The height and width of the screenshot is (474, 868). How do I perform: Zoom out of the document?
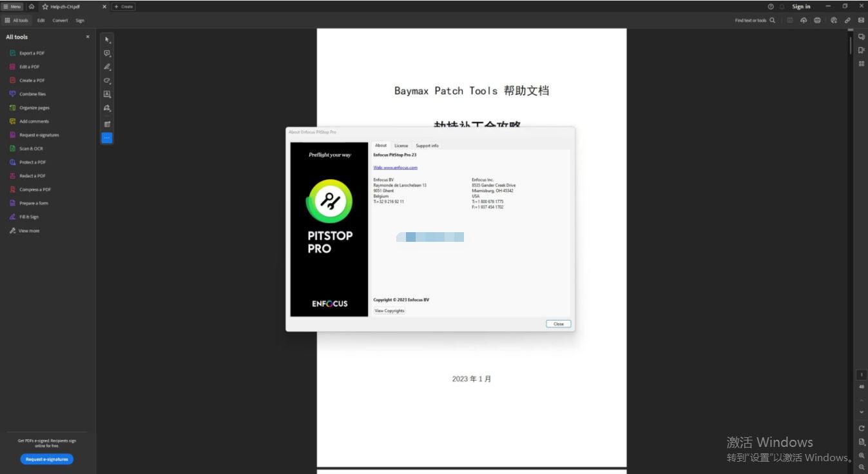point(862,467)
